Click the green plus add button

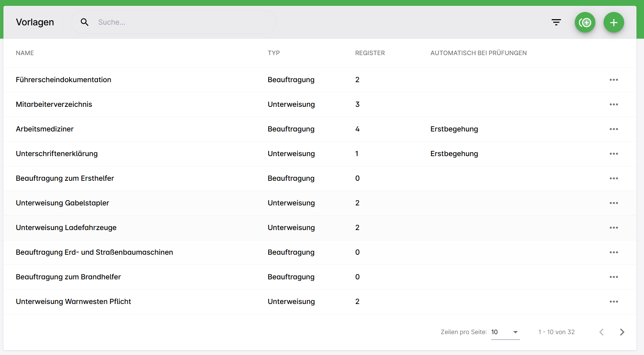(x=614, y=23)
